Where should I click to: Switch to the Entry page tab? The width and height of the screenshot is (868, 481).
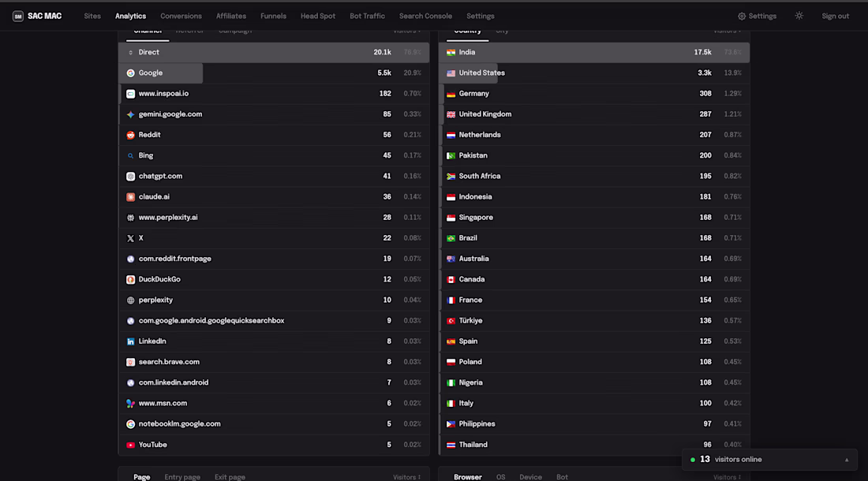(182, 477)
